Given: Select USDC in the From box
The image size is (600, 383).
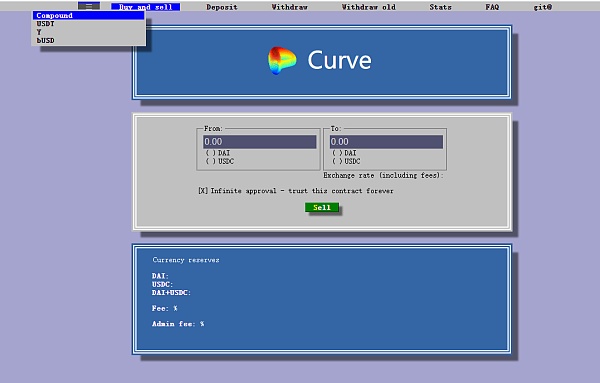Looking at the screenshot, I should click(x=220, y=161).
